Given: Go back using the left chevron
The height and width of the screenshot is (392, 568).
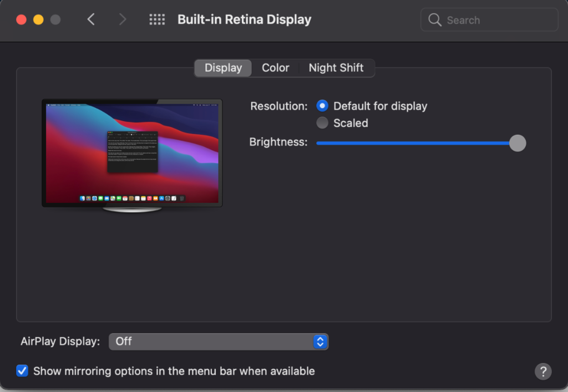Looking at the screenshot, I should (91, 20).
